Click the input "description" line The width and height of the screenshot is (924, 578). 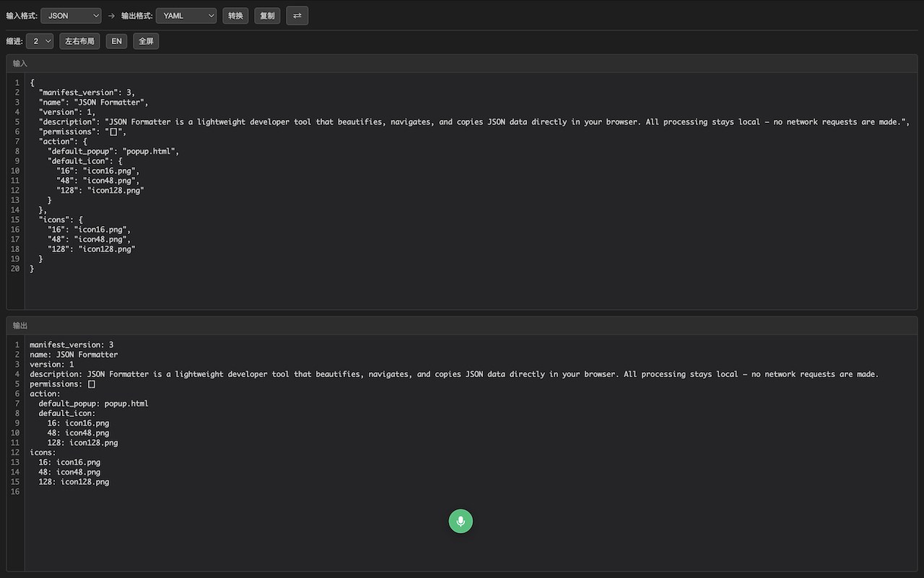[x=474, y=122]
